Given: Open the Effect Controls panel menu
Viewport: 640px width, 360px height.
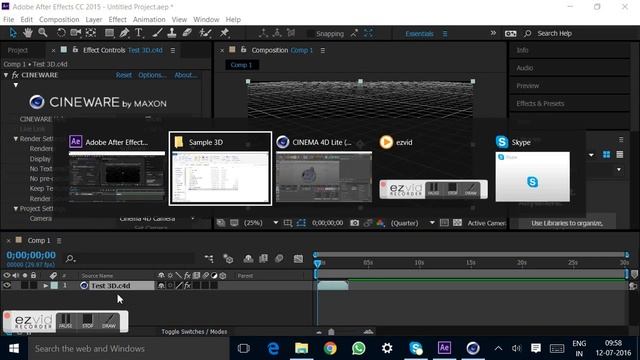Looking at the screenshot, I should pos(173,50).
